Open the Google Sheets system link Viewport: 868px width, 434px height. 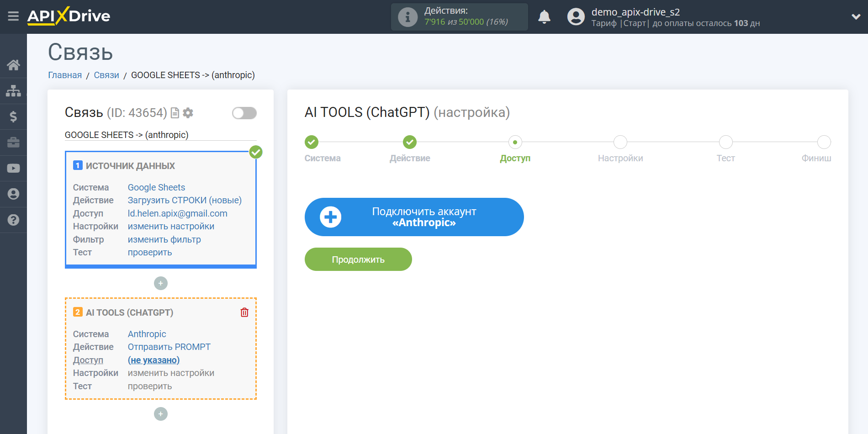[x=156, y=187]
